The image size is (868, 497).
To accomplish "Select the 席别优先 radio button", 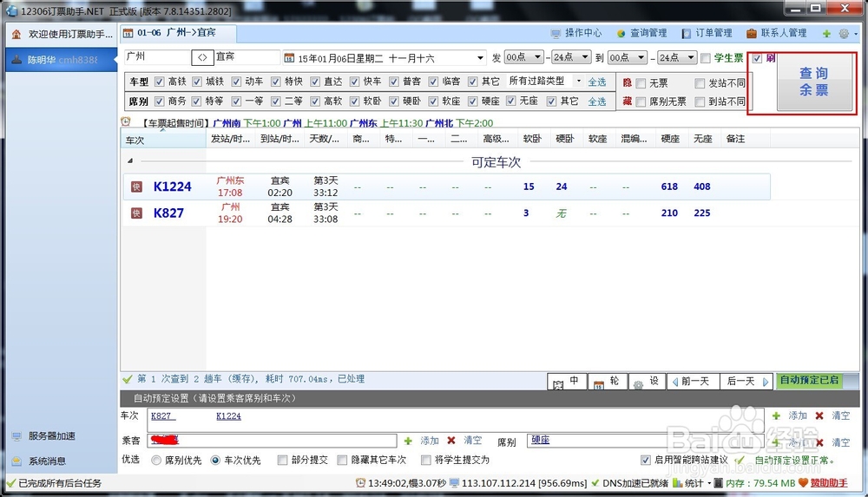I will click(156, 460).
